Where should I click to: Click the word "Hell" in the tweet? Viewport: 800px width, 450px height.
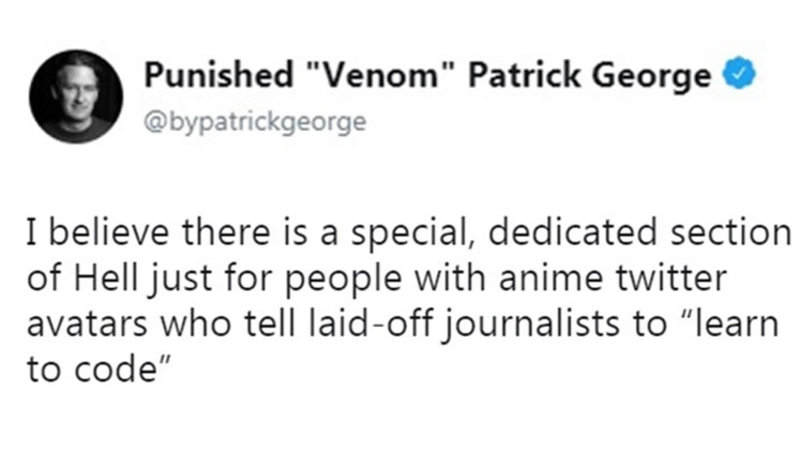click(107, 278)
